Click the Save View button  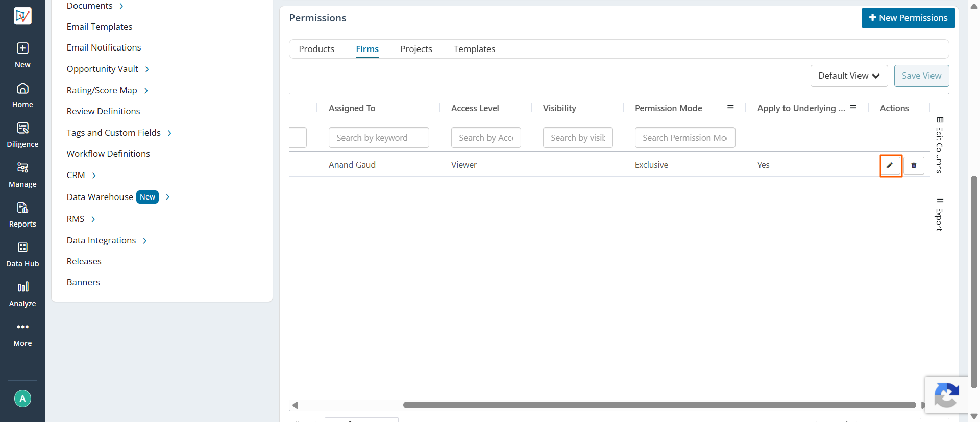(x=921, y=76)
